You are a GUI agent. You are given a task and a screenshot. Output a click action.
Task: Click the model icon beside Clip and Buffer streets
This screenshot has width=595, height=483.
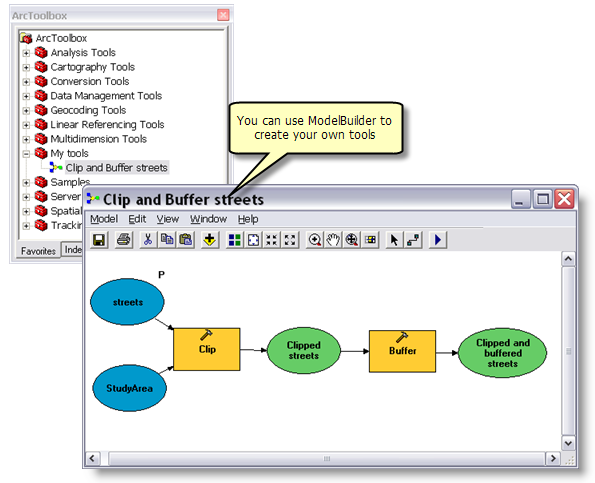pos(56,167)
